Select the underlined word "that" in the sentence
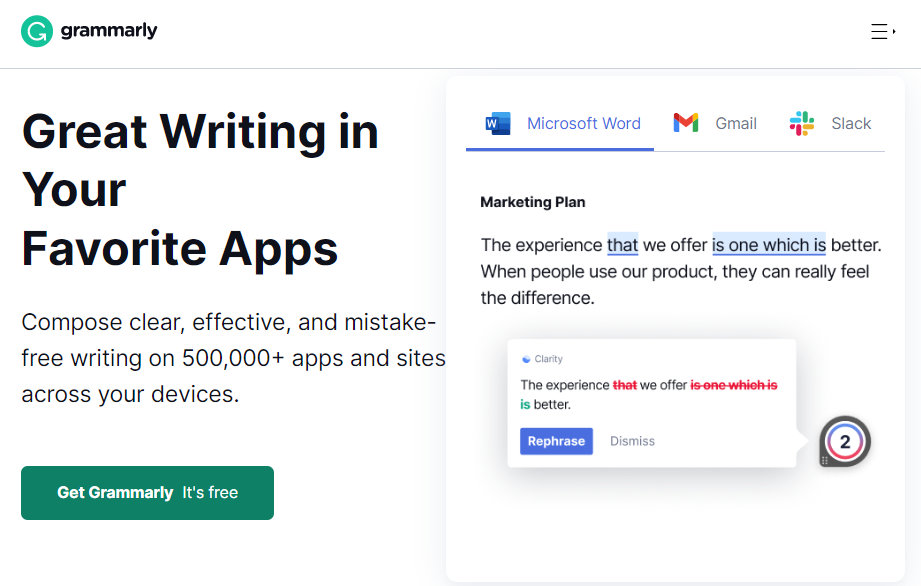The width and height of the screenshot is (921, 586). coord(623,245)
